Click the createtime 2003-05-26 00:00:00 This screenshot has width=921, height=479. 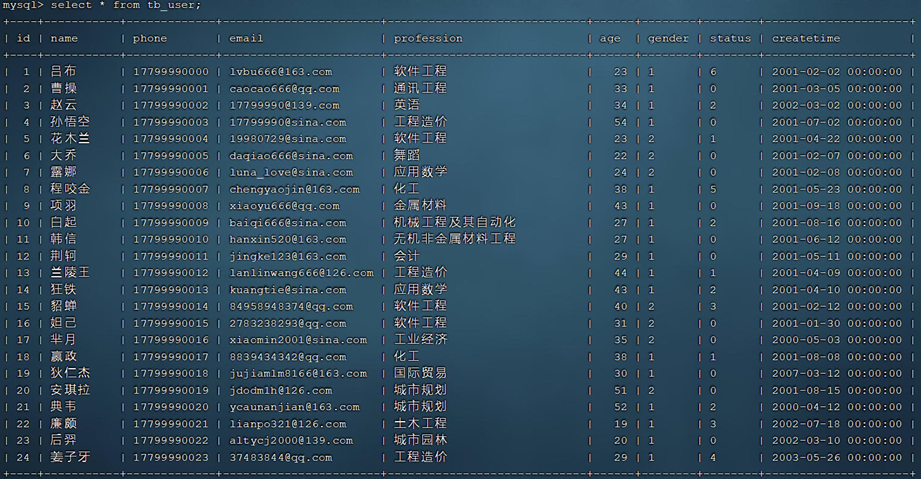pyautogui.click(x=836, y=457)
